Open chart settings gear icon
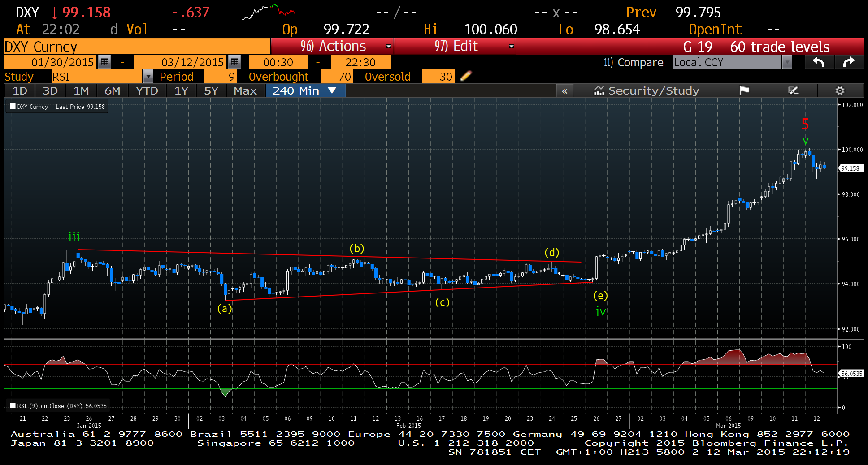868x465 pixels. tap(840, 90)
